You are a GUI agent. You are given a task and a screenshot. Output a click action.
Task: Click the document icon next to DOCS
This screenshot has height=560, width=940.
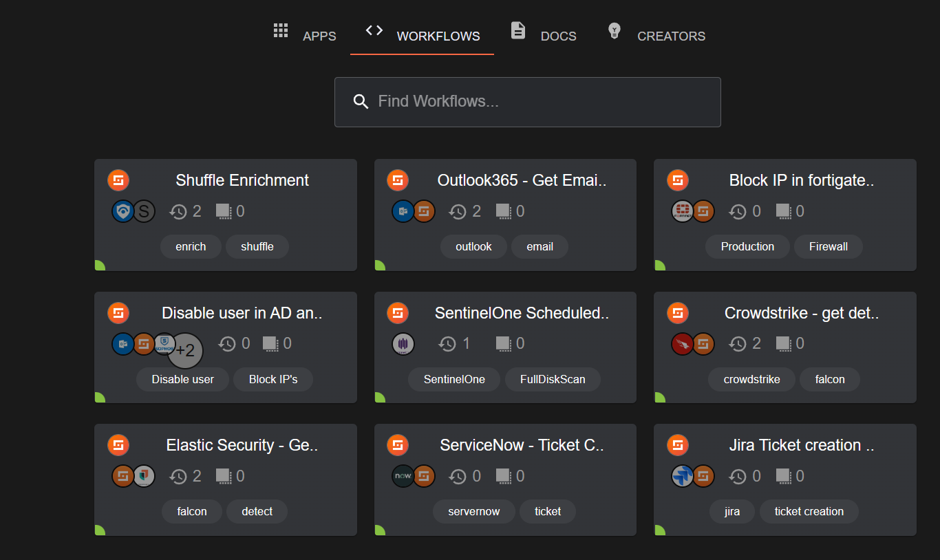click(x=517, y=30)
